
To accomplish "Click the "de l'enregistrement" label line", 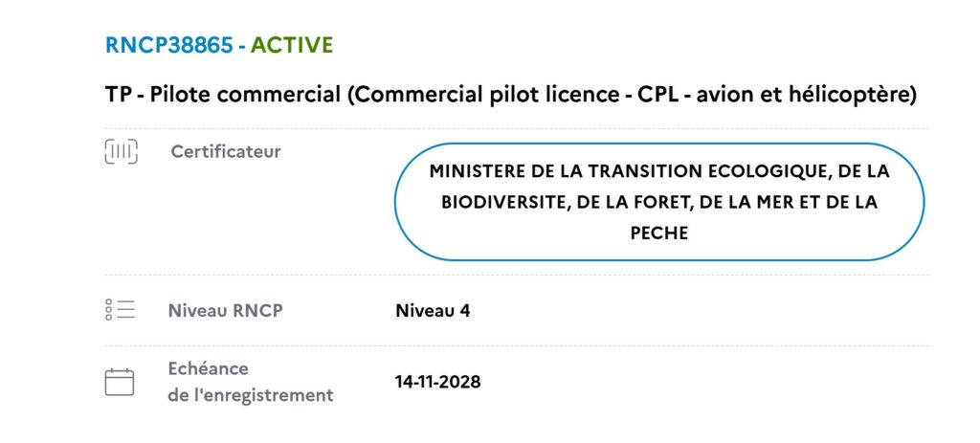I will [251, 394].
